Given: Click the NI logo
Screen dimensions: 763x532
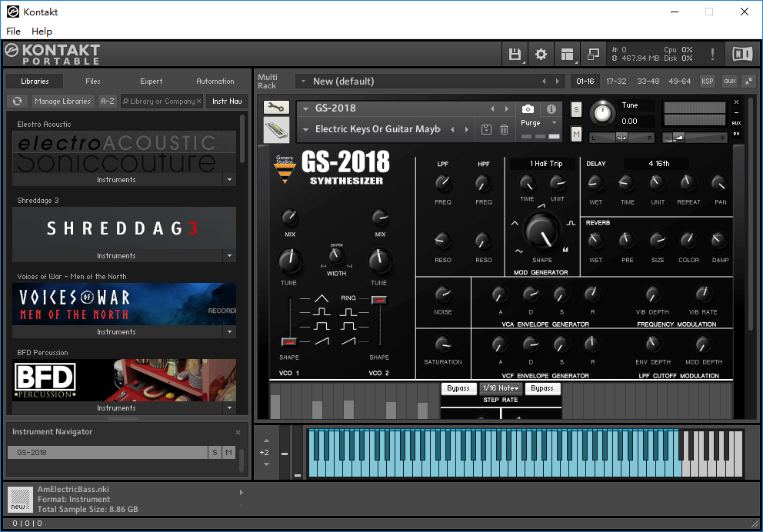Looking at the screenshot, I should coord(742,54).
